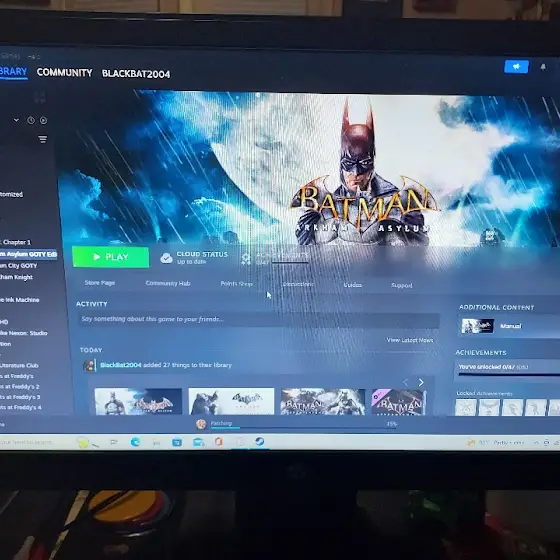This screenshot has width=560, height=560.
Task: Click the cloud status icon
Action: coord(166,258)
